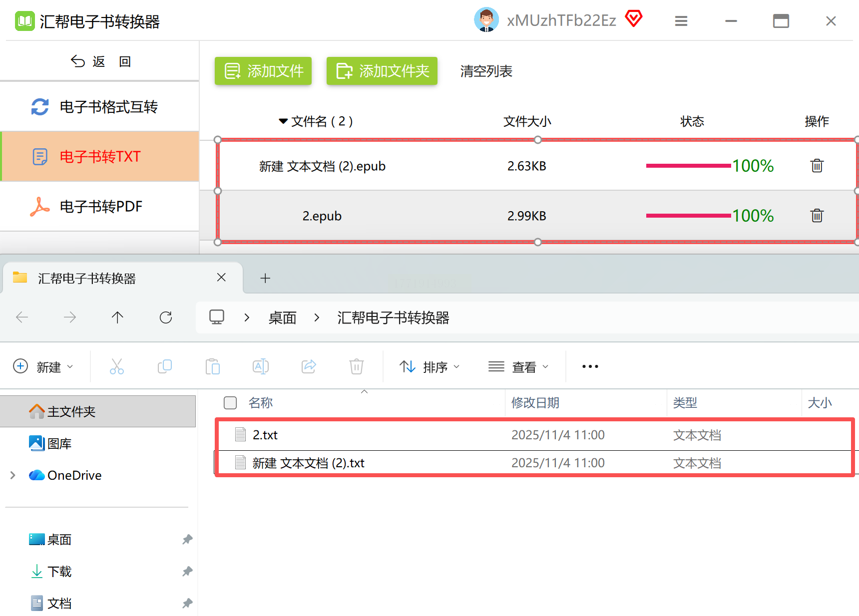The image size is (859, 616).
Task: Tick the select-all checkbox beside 名称
Action: (230, 403)
